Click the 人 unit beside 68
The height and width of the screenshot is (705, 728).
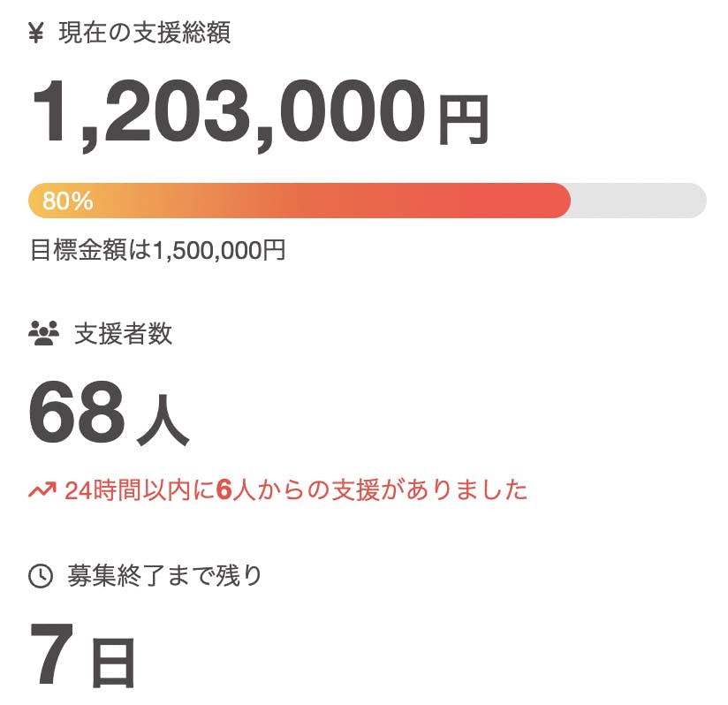pos(163,422)
